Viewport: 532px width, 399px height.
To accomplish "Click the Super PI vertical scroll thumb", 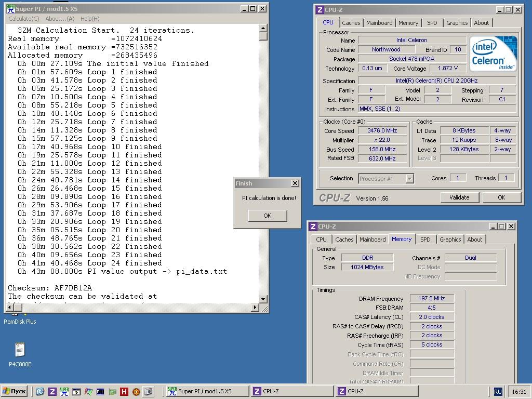I will pos(263,36).
